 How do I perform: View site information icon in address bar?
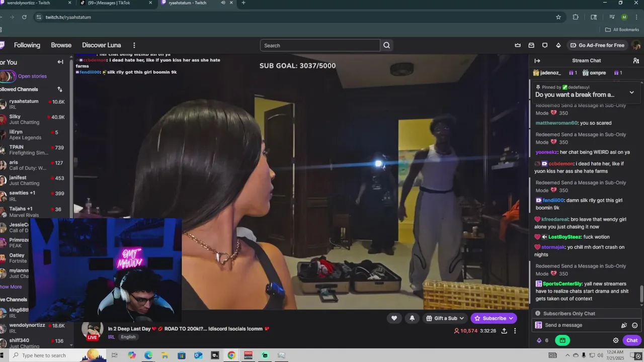tap(39, 17)
